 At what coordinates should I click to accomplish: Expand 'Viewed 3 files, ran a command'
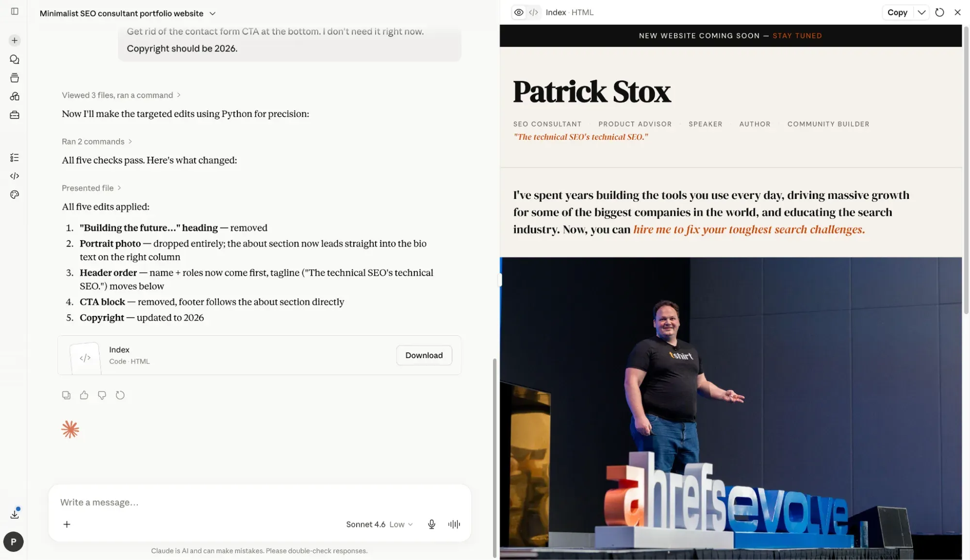pyautogui.click(x=121, y=95)
